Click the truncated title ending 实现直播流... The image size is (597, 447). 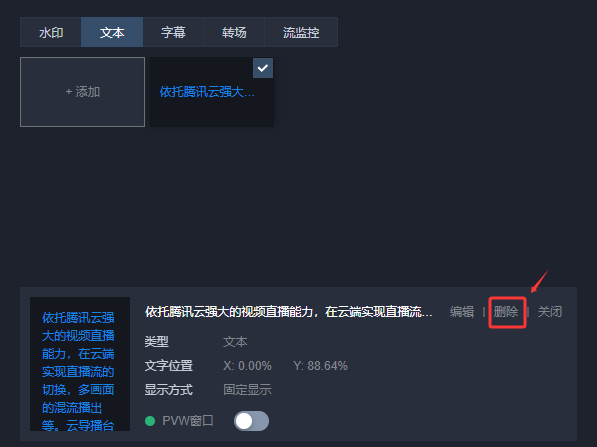tap(289, 312)
